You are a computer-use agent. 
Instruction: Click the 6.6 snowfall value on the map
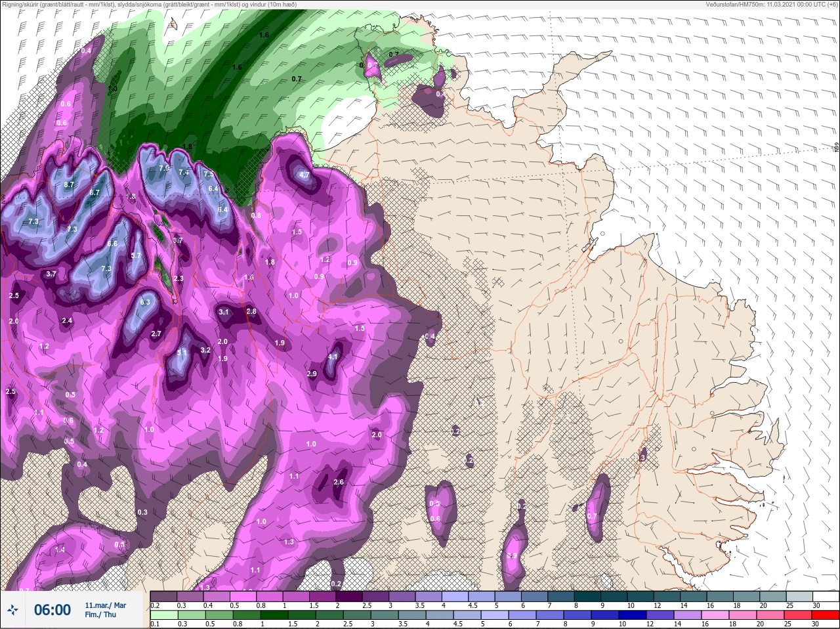112,244
